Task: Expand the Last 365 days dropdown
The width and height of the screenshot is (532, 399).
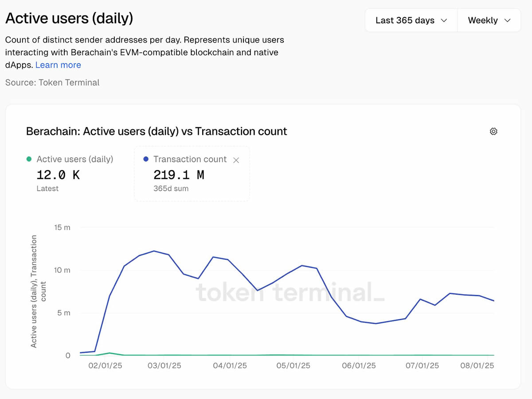Action: 411,20
